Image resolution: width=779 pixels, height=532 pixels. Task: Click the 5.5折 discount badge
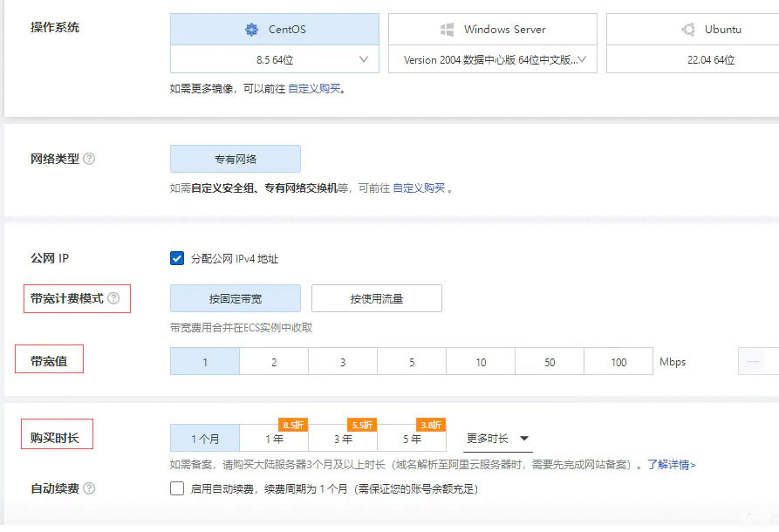[362, 425]
